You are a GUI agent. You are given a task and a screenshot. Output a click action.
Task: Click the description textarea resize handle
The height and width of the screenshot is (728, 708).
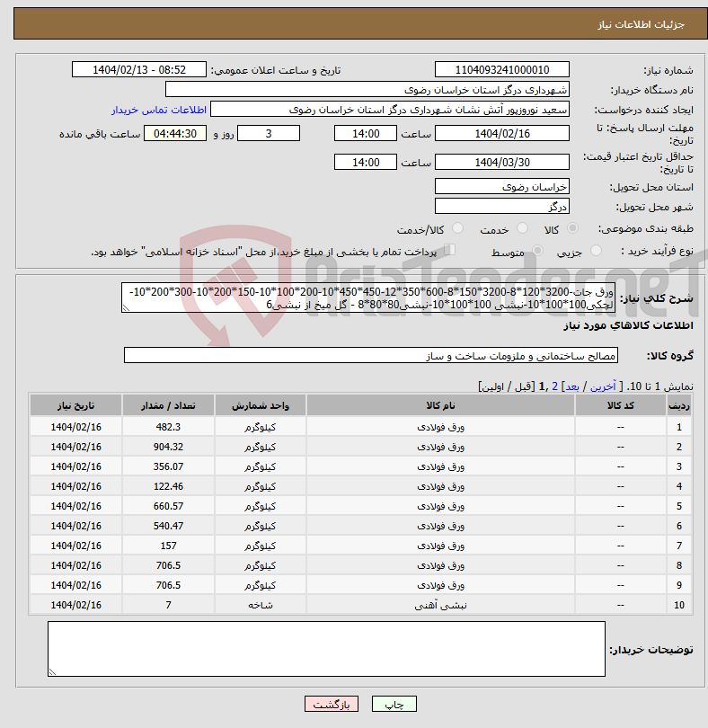tap(126, 308)
